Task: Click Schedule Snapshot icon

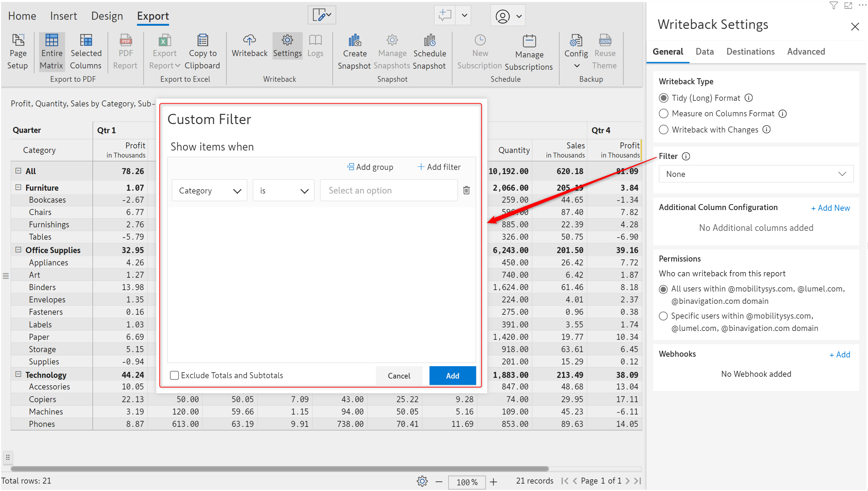Action: (x=429, y=41)
